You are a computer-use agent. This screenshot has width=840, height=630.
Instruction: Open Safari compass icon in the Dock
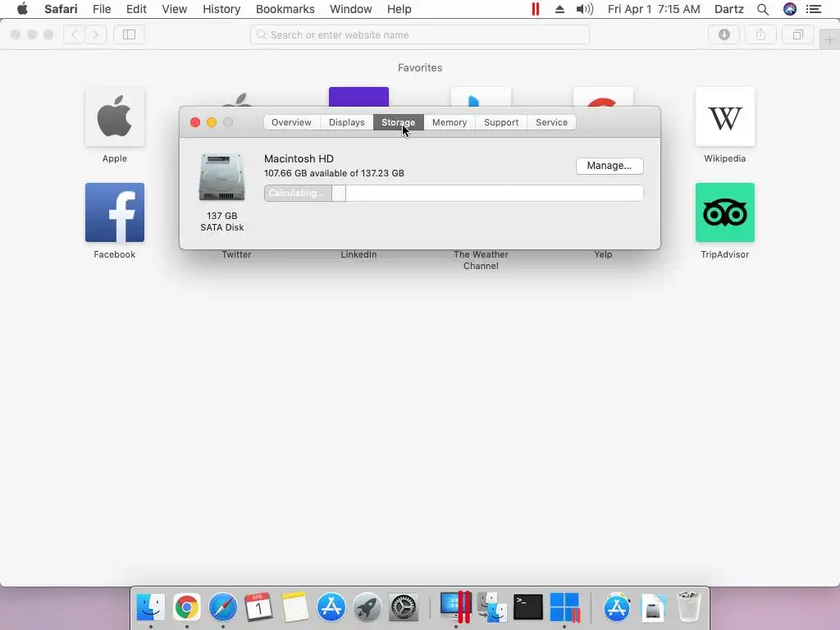pyautogui.click(x=223, y=607)
